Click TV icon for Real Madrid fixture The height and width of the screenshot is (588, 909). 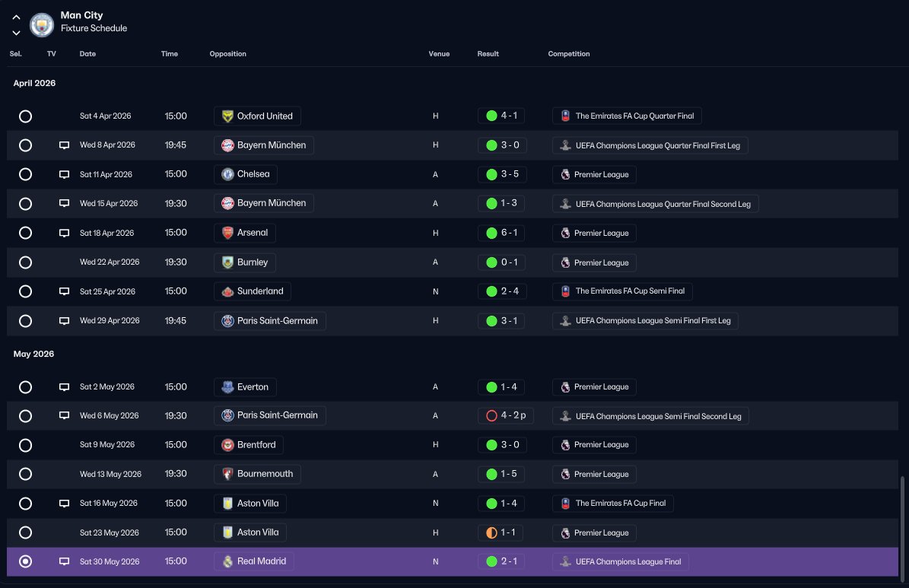(65, 561)
